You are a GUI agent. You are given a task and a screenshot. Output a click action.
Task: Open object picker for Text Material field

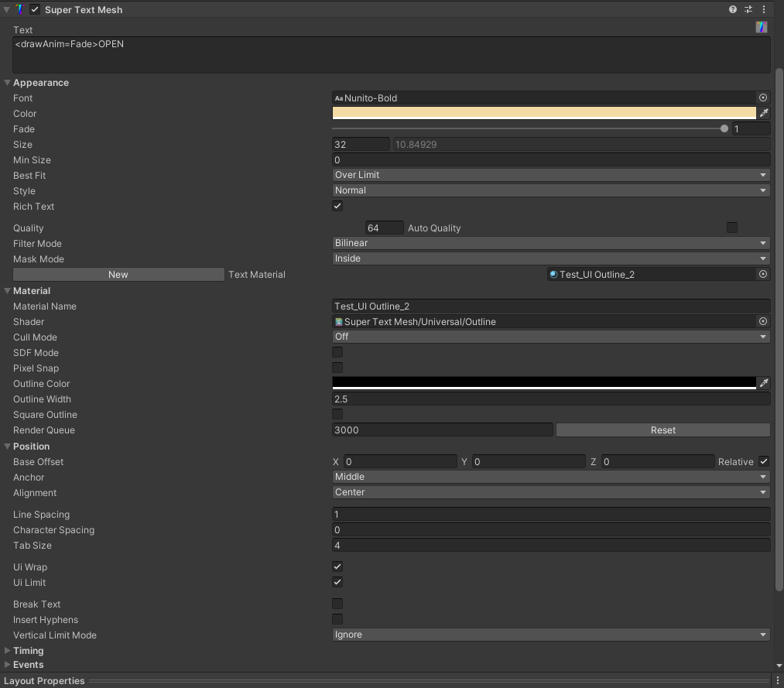point(762,275)
